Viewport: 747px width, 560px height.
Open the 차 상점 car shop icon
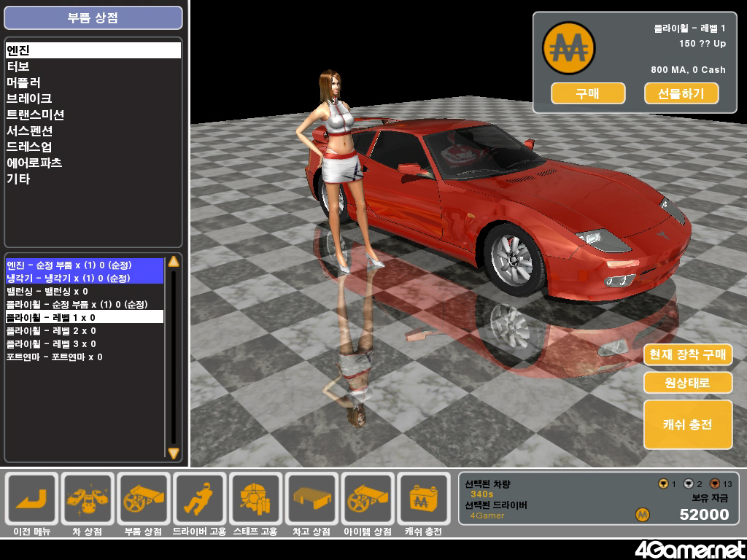88,498
